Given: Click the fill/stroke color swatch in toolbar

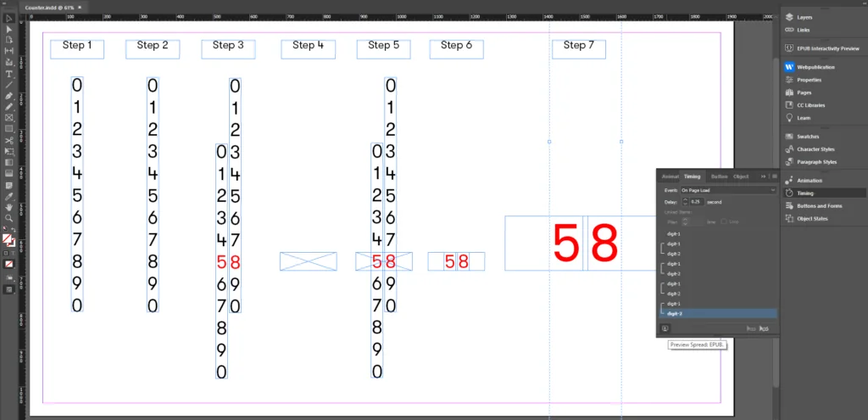Looking at the screenshot, I should tap(8, 241).
